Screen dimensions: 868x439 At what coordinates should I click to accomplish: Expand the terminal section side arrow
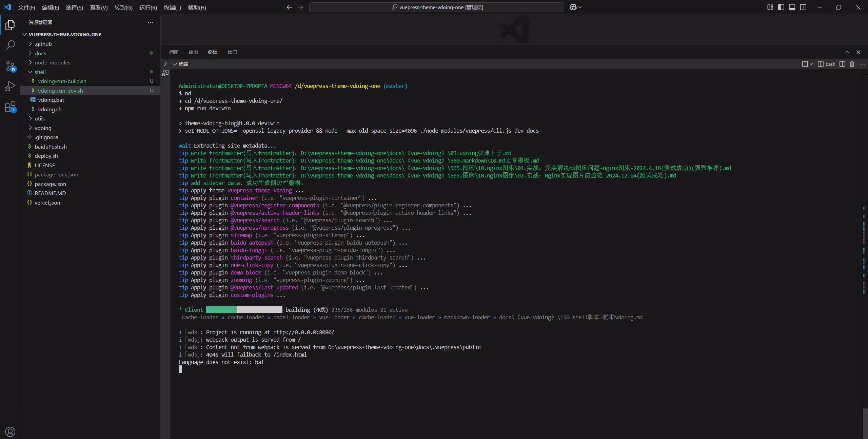165,64
